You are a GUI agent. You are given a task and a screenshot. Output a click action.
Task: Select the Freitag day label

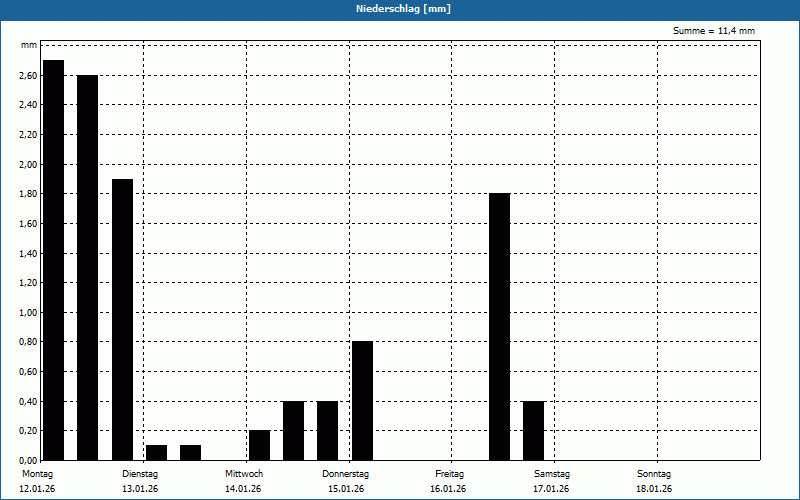click(449, 474)
